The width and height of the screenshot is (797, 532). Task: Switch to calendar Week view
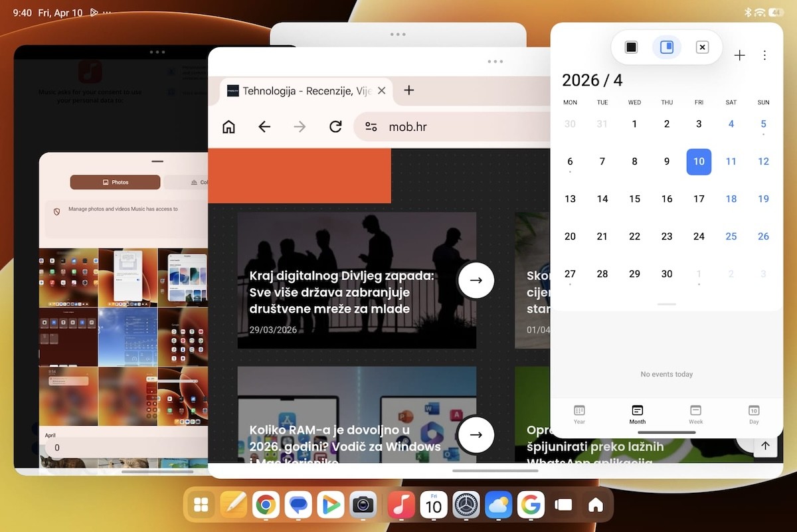[x=695, y=414]
